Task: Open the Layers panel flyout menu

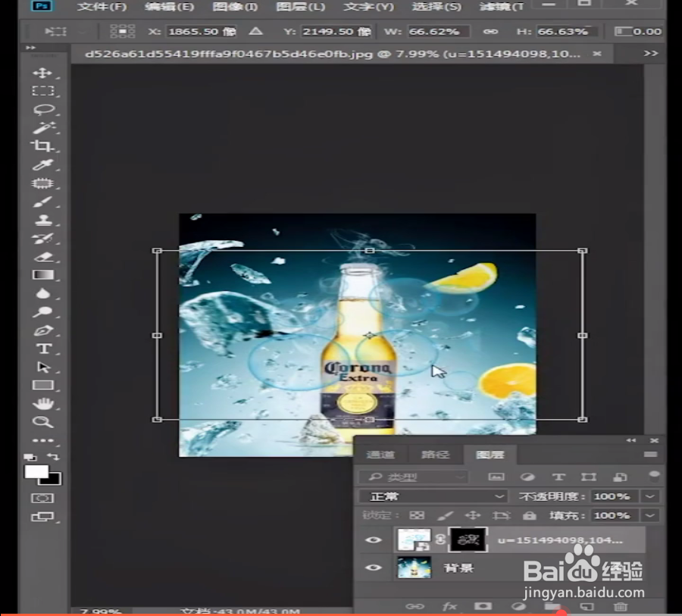Action: tap(651, 455)
